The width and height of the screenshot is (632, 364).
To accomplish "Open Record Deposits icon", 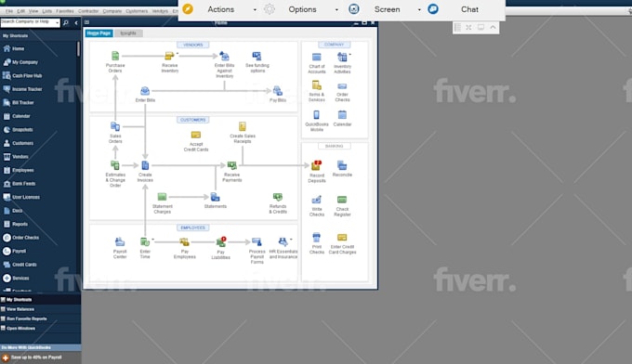I will point(317,165).
